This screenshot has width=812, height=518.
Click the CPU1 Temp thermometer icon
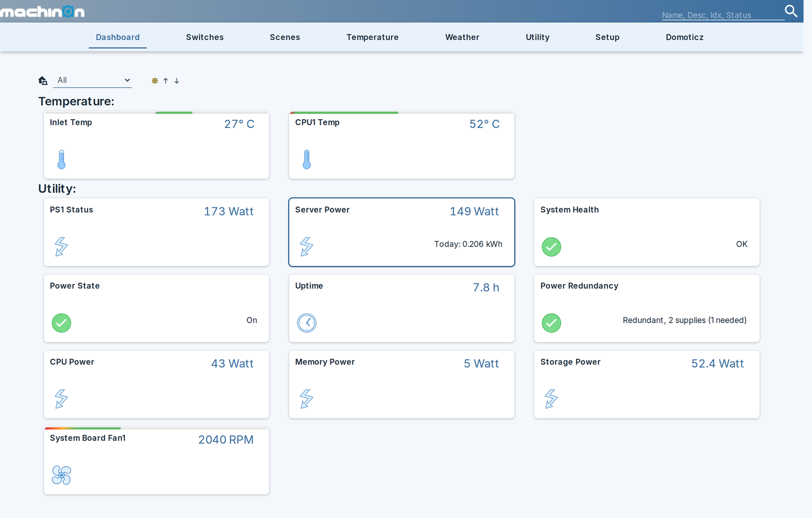pos(307,159)
